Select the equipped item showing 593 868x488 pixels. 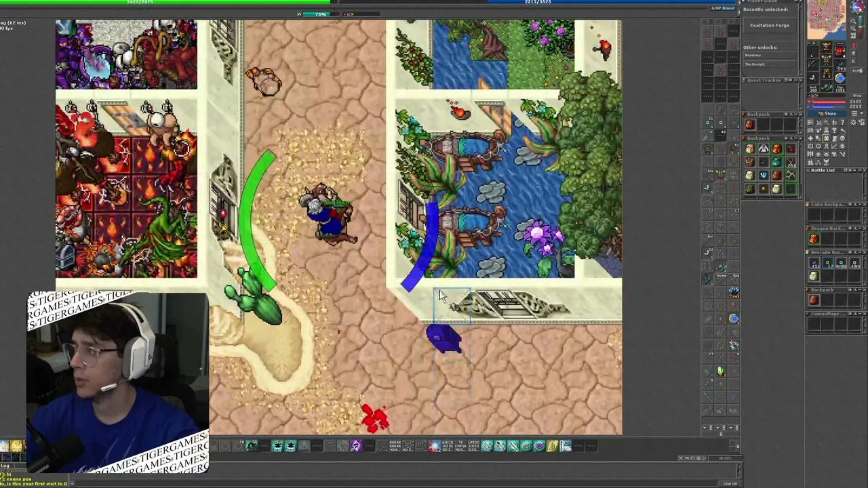click(x=840, y=66)
